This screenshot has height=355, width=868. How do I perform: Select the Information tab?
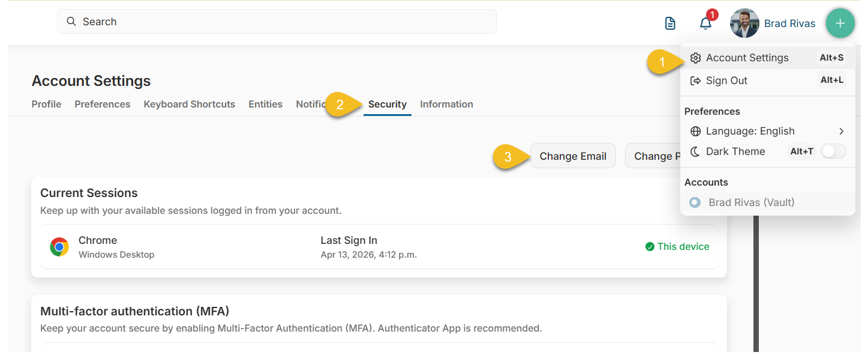point(446,104)
